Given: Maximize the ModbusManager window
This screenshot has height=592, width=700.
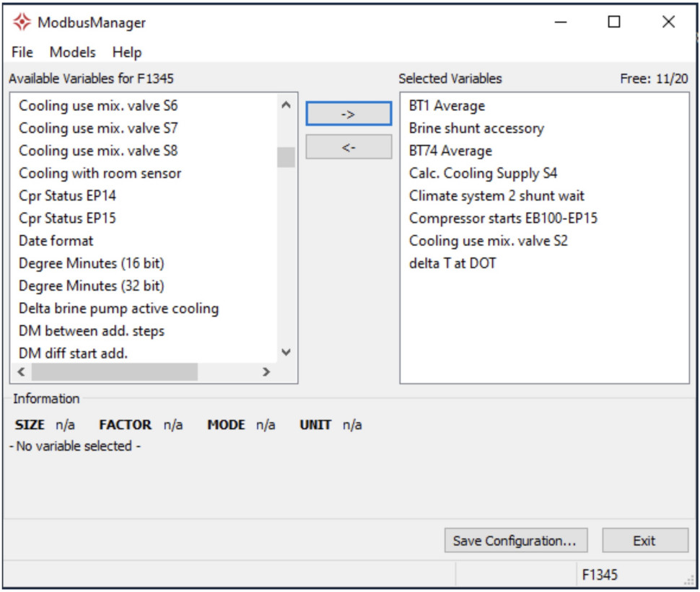Looking at the screenshot, I should pyautogui.click(x=614, y=22).
